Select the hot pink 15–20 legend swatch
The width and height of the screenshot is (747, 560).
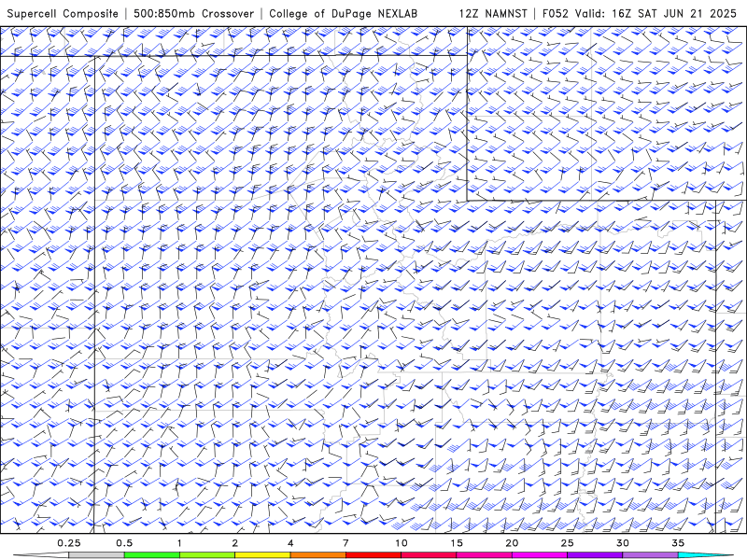(x=484, y=555)
